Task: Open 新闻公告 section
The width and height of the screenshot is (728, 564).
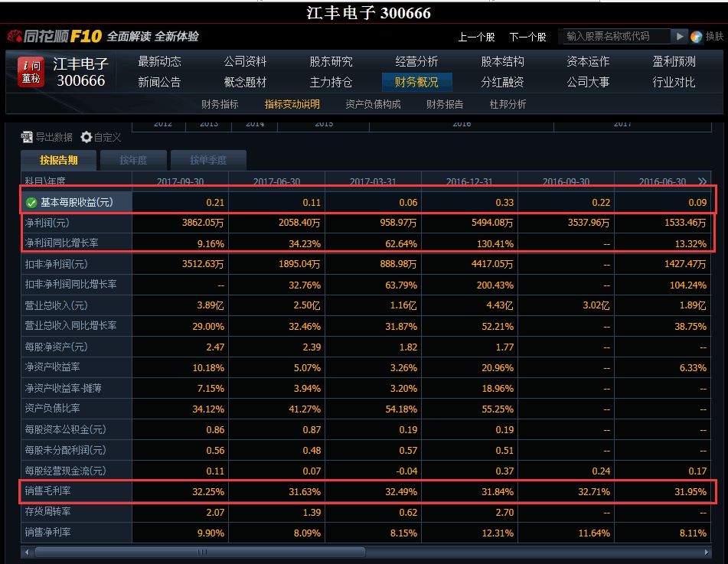Action: coord(159,82)
